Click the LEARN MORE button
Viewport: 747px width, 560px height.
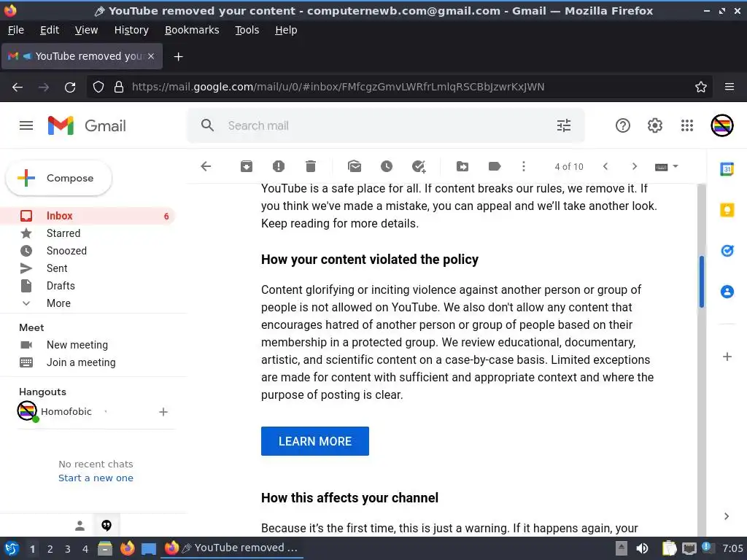click(315, 441)
